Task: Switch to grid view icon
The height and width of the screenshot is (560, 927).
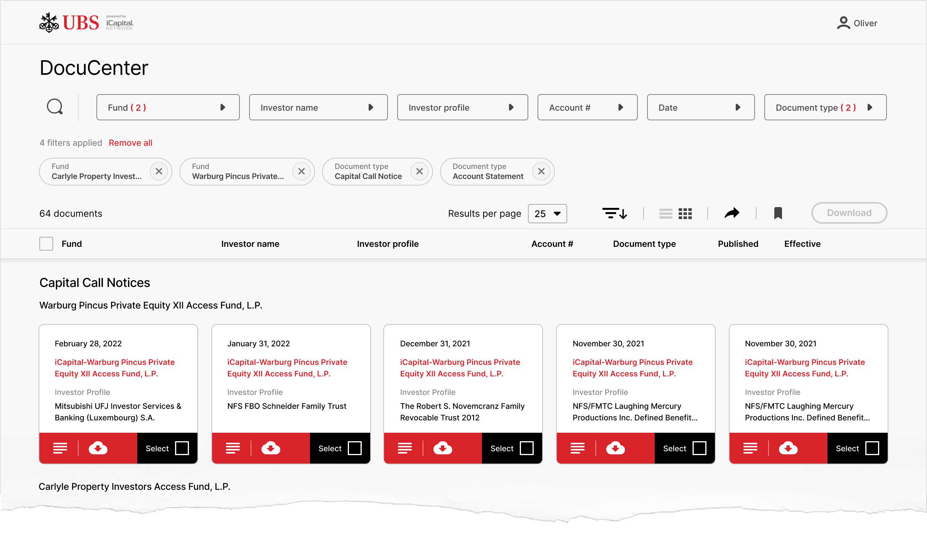Action: click(x=685, y=213)
